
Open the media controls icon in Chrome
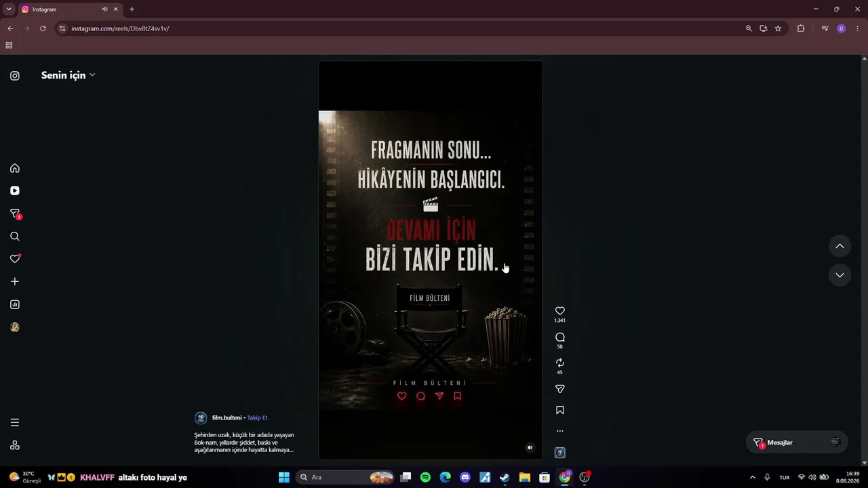tap(825, 28)
